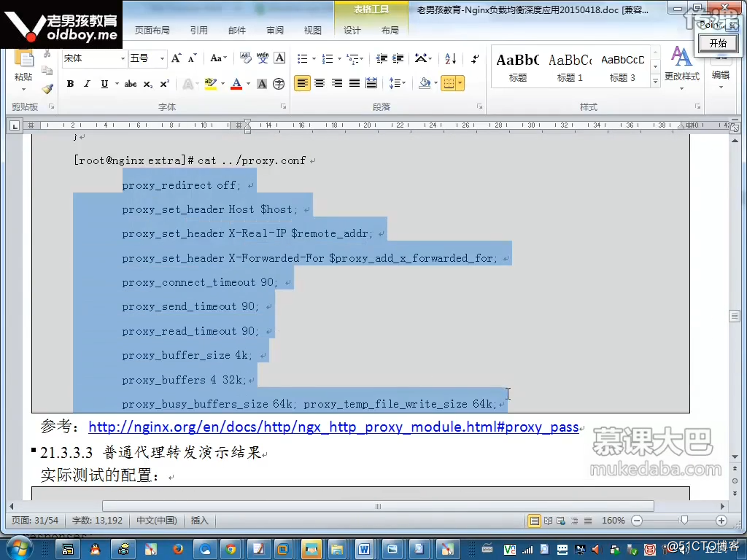Center the paragraph text
Viewport: 747px width, 560px height.
pos(320,83)
